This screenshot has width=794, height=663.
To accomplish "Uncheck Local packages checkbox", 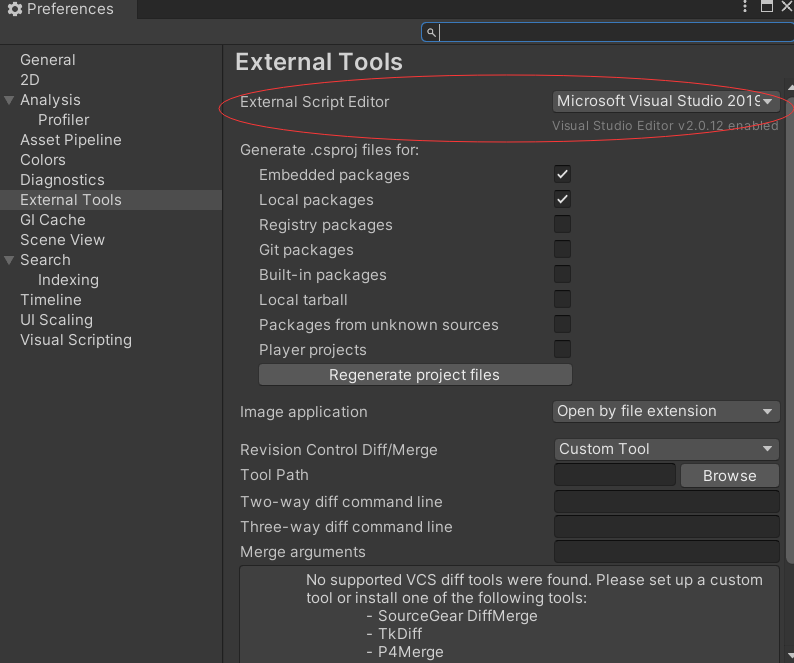I will (x=562, y=199).
